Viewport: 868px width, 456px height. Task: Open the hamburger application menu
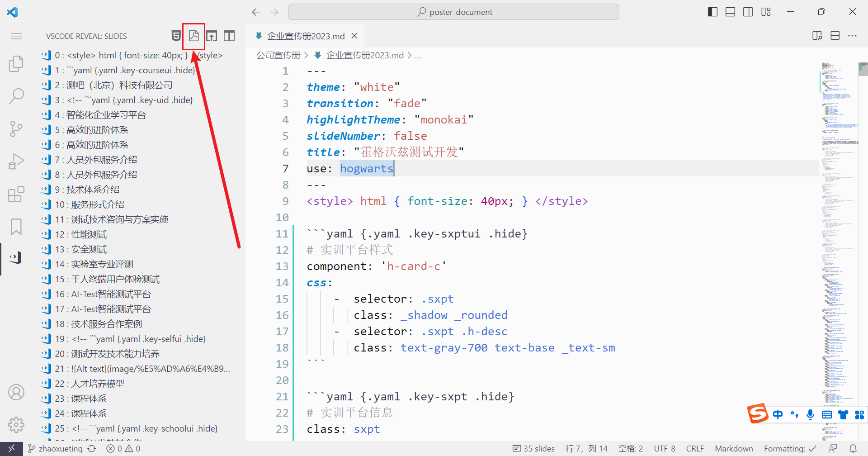16,36
